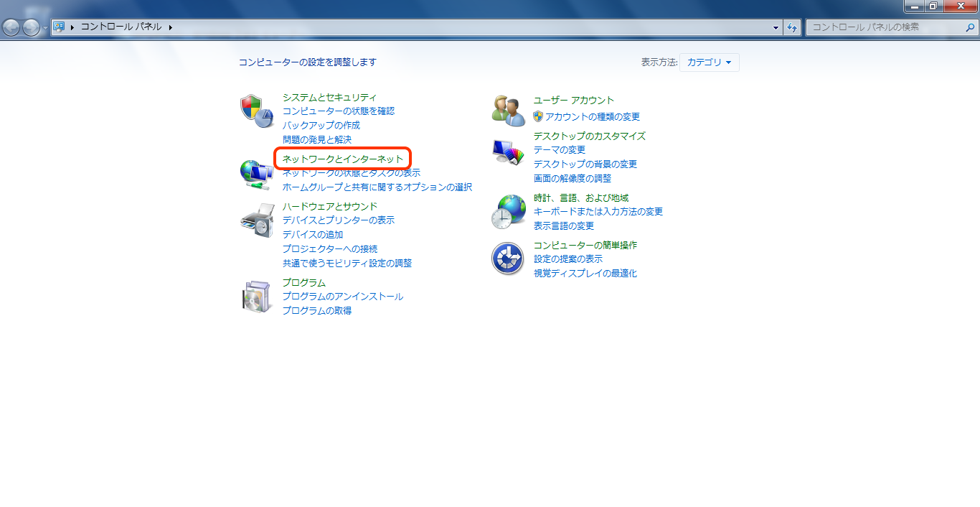Screen dimensions: 980x507
Task: Click the Hardware and Sound printer icon
Action: coord(256,220)
